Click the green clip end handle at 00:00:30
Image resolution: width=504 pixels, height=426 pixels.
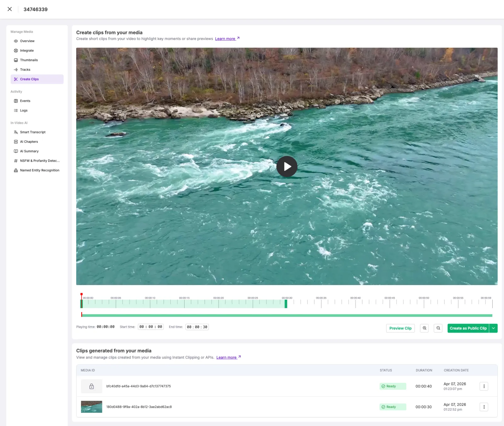[x=286, y=304]
